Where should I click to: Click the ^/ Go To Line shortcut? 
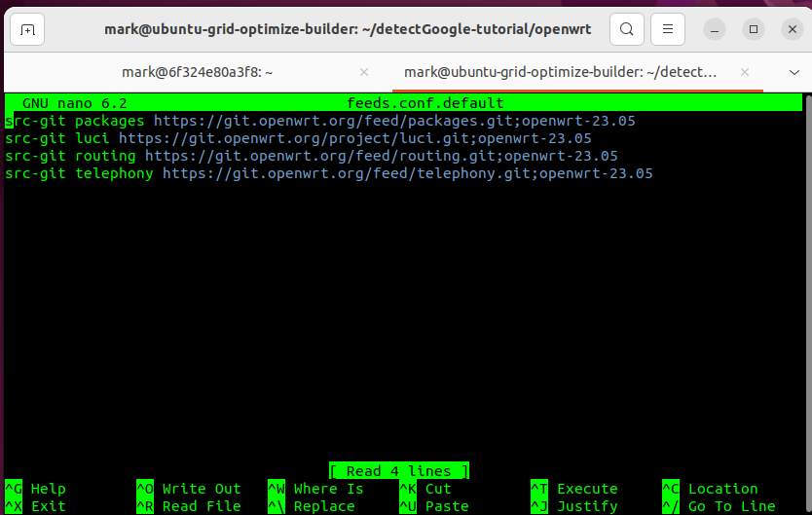click(719, 506)
